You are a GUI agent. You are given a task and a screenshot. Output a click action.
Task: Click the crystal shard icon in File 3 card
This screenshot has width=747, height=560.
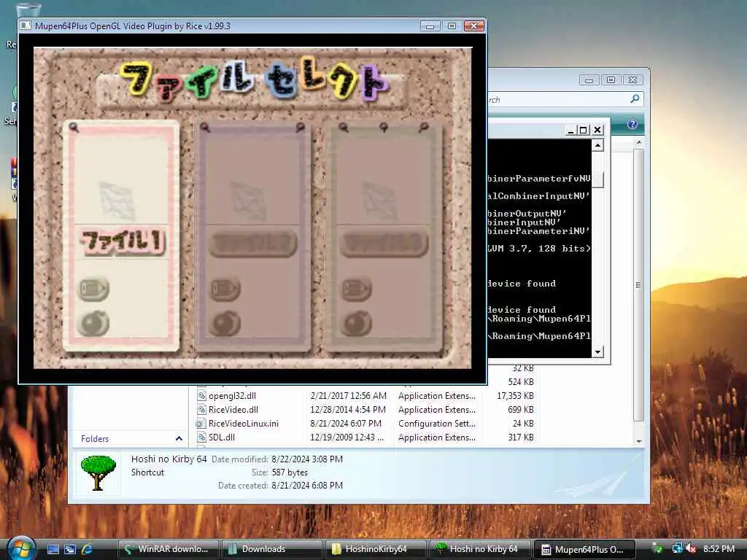click(379, 200)
